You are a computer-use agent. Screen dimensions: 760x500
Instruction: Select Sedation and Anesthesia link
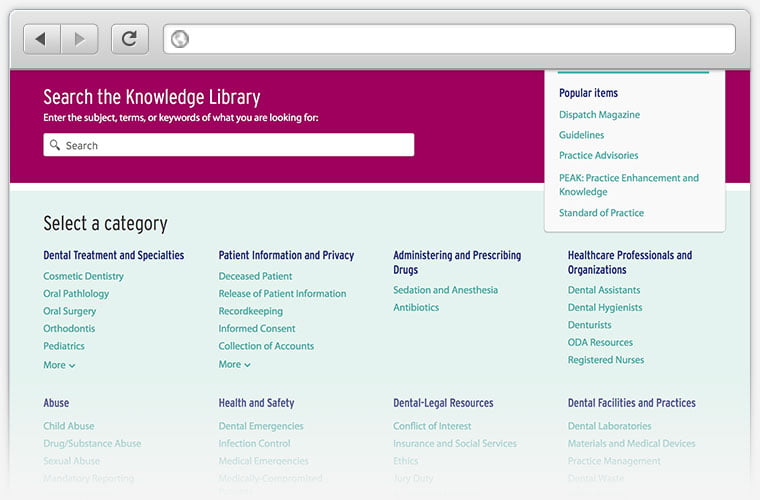click(445, 290)
